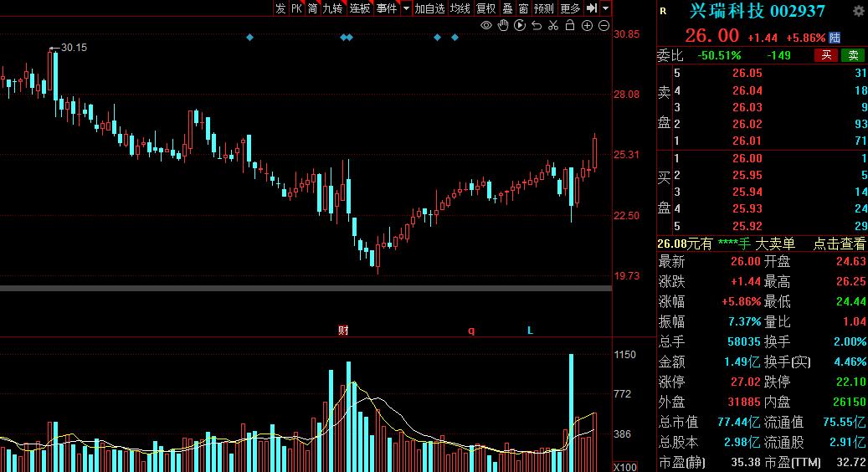Screen dimensions: 868x472
Task: Collapse side panel with arrow-bar icon
Action: point(592,8)
